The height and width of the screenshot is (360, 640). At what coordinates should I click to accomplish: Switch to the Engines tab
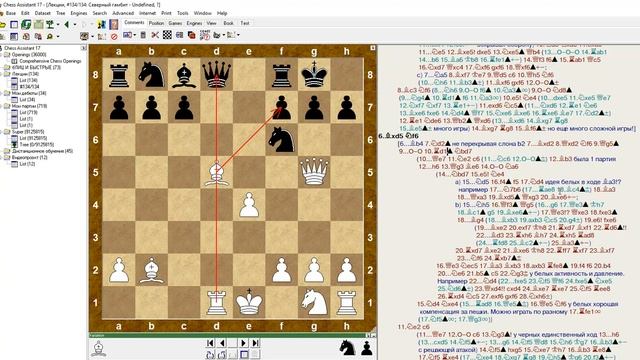[x=194, y=23]
